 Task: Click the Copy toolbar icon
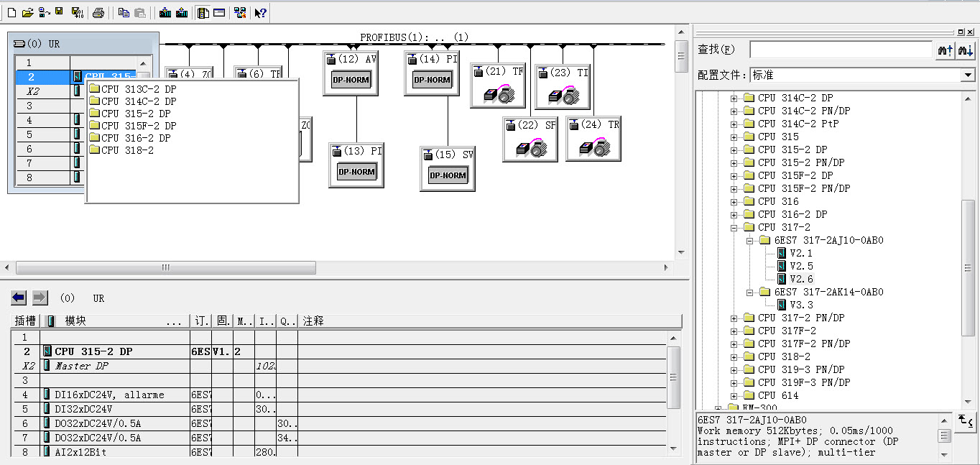point(124,12)
